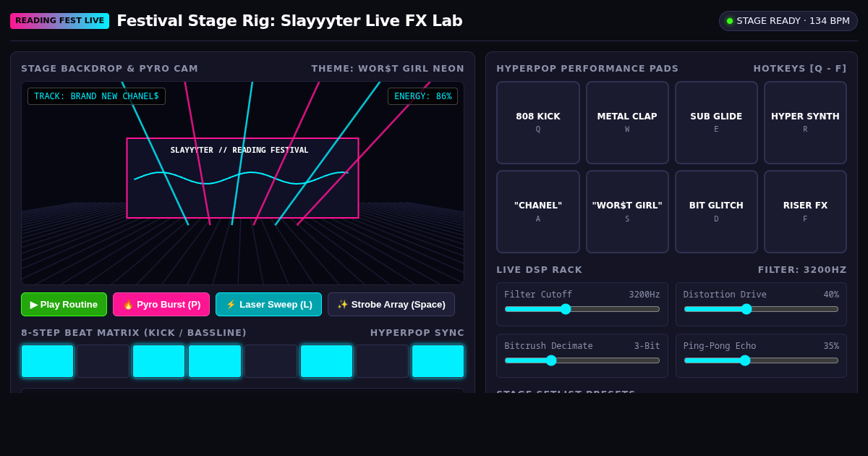Disable beat matrix step 8

tap(438, 361)
